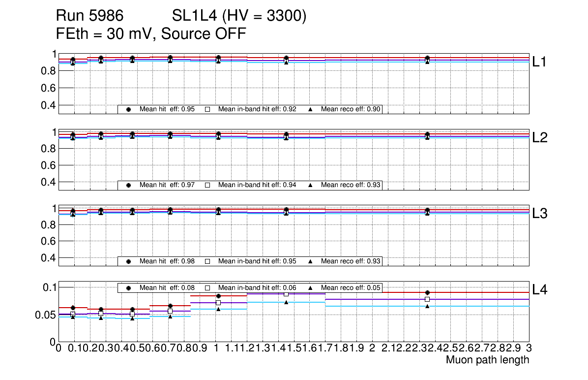Click the 'Mean hit eff: 0.95' legend text
This screenshot has height=380, width=588.
pos(167,110)
